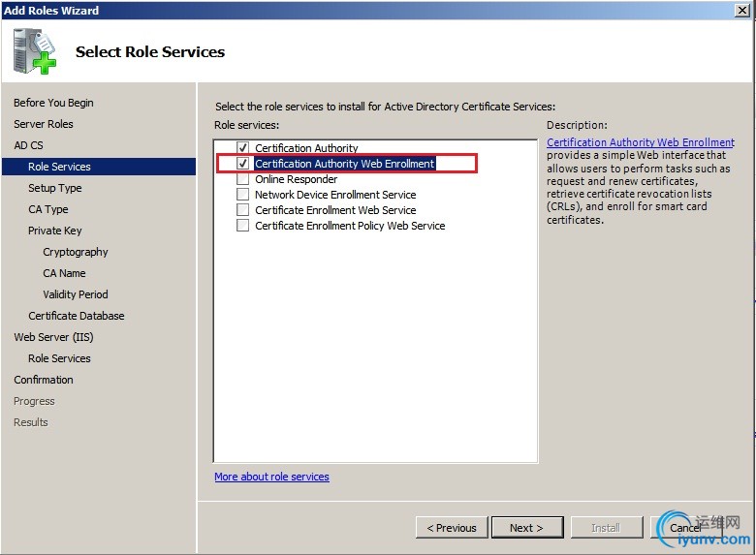Check Network Device Enrollment Service
Screen dimensions: 756x555
[x=243, y=195]
